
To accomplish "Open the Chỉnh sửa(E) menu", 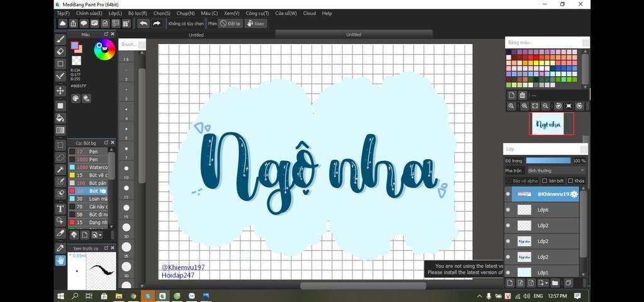I will point(89,13).
